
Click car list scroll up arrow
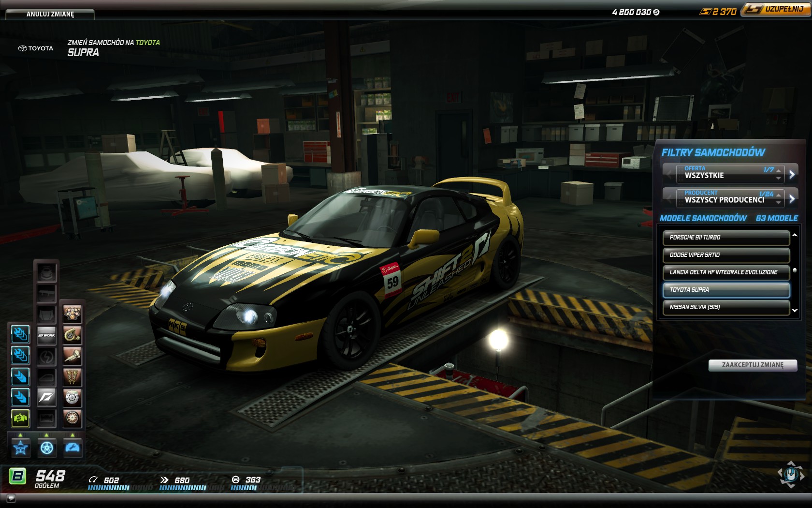coord(795,235)
